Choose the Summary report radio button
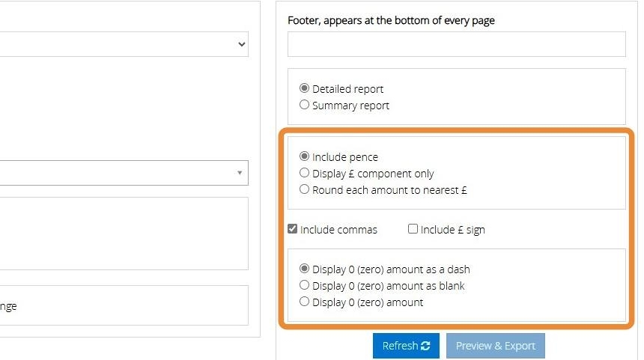Viewport: 644px width, 360px height. coord(304,105)
